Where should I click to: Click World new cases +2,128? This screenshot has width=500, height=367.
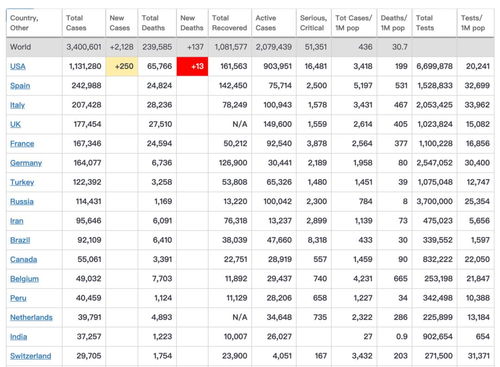tap(122, 47)
